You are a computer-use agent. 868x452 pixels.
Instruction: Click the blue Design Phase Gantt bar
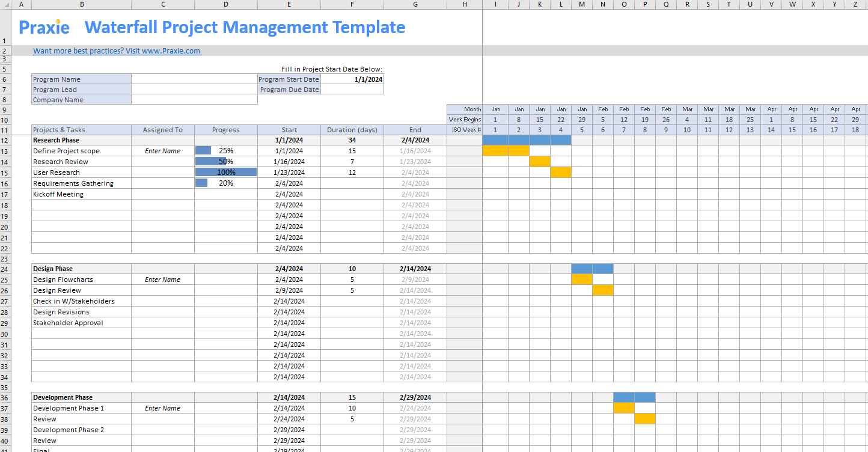pyautogui.click(x=592, y=269)
